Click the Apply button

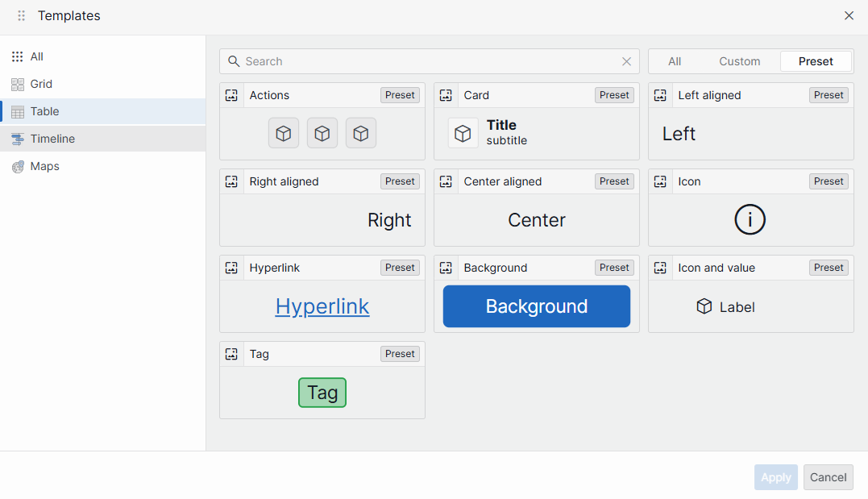coord(775,477)
